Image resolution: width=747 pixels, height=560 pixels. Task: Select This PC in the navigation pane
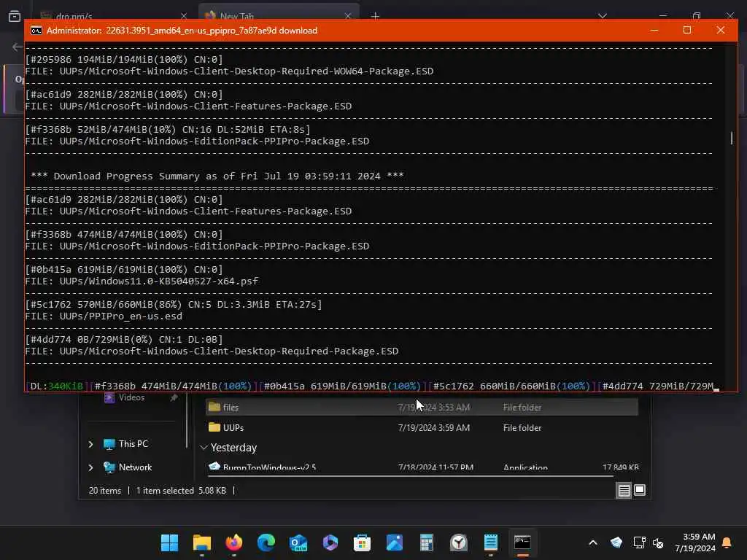(x=133, y=444)
